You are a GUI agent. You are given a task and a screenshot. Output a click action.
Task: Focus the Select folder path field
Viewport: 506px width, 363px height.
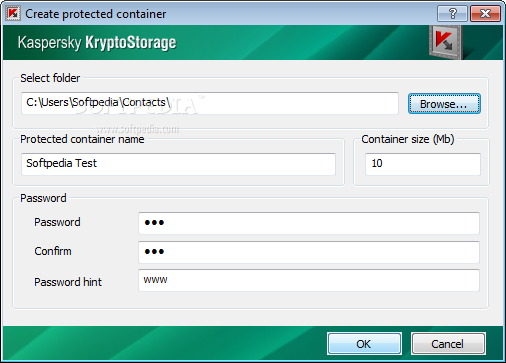pos(210,103)
